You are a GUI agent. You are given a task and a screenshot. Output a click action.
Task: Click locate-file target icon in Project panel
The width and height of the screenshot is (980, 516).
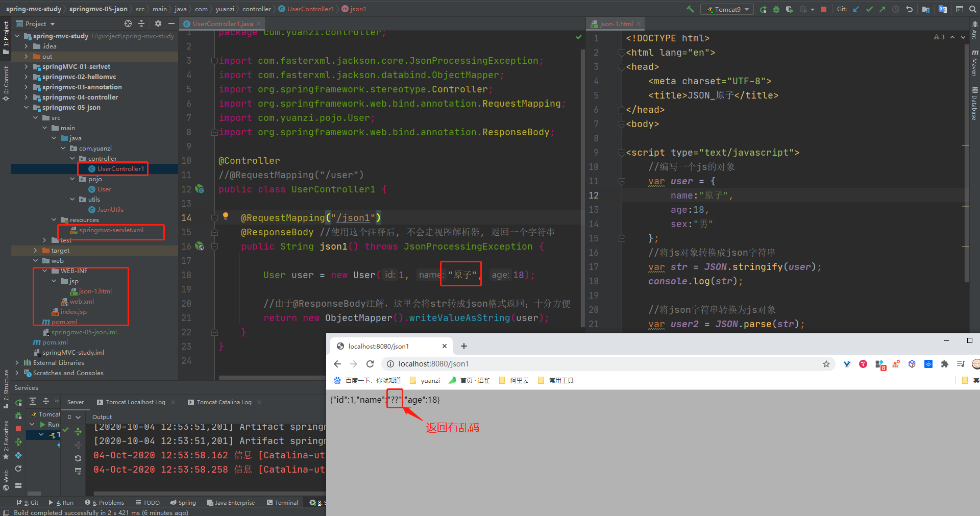click(128, 23)
